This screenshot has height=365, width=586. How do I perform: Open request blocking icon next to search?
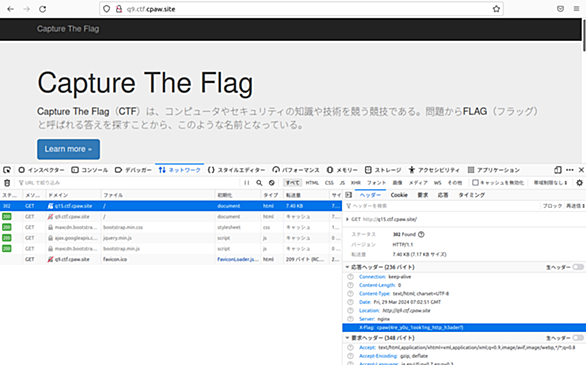272,183
